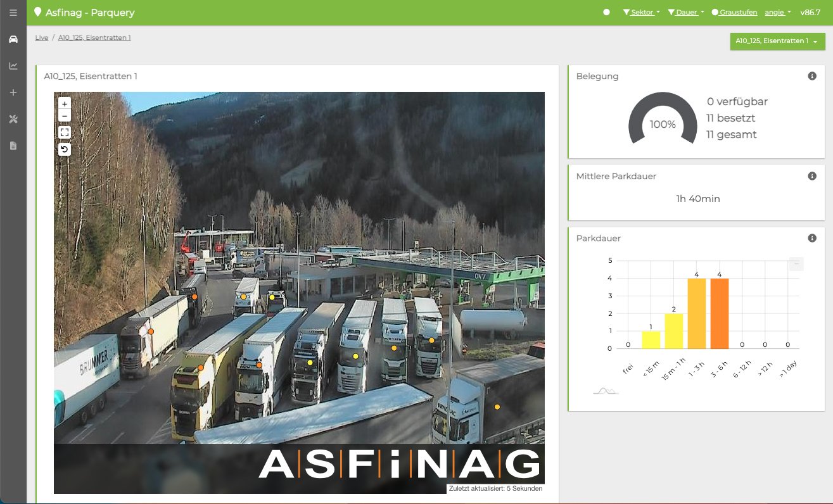Show info for Belegung panel

click(812, 76)
